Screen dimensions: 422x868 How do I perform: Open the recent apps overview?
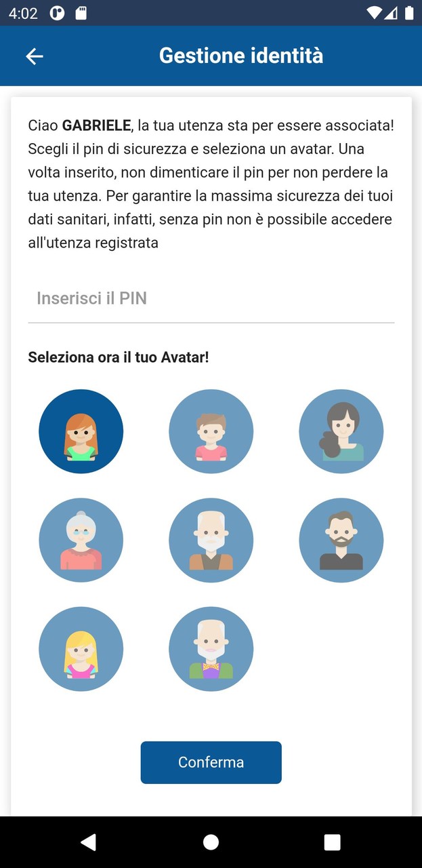(x=332, y=842)
